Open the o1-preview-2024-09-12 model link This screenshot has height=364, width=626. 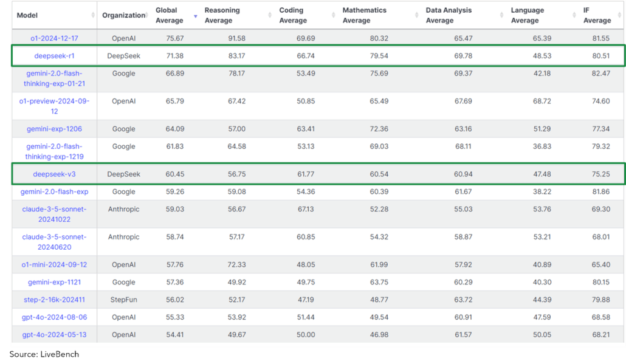point(54,106)
